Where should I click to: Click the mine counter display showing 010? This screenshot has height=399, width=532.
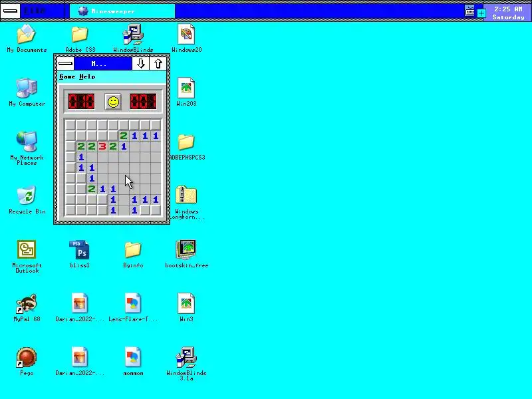(81, 102)
